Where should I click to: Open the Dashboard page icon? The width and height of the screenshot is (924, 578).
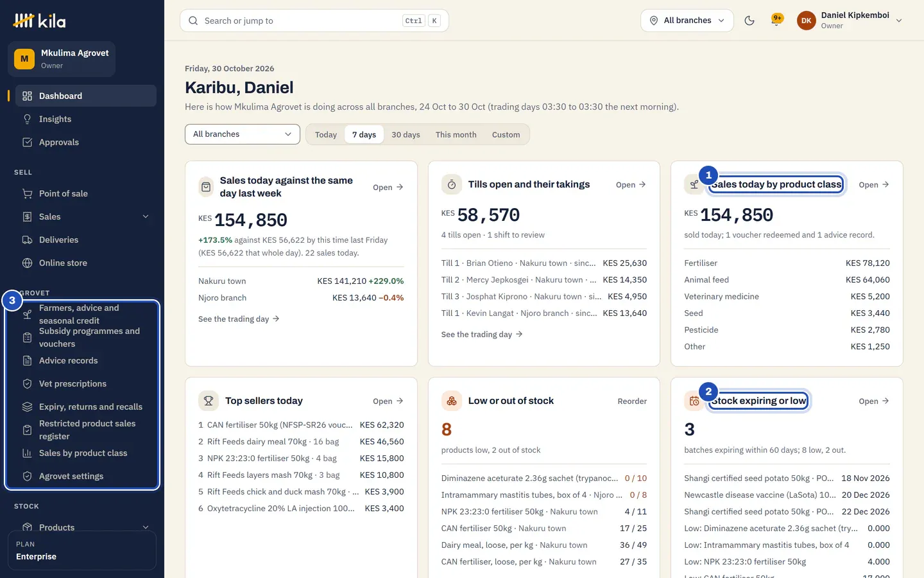27,96
